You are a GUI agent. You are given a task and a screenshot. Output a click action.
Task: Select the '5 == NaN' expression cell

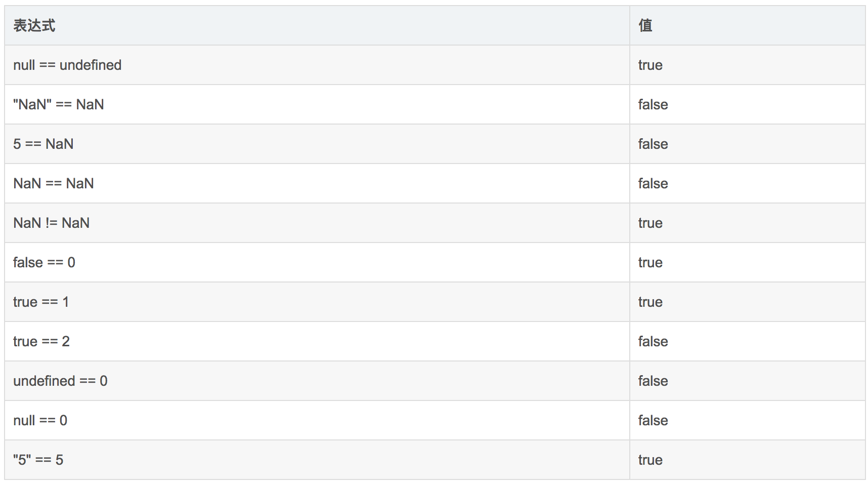[x=44, y=144]
